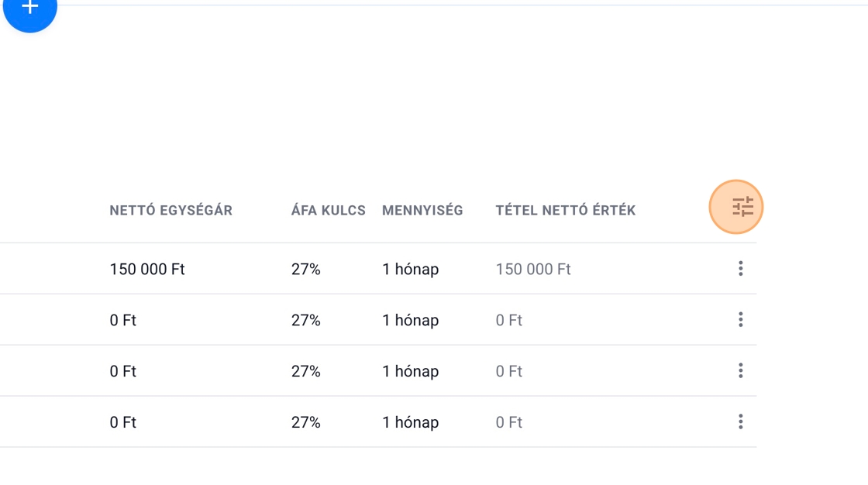Click the Mennyiség column header
Screen dimensions: 868x485
click(x=422, y=211)
